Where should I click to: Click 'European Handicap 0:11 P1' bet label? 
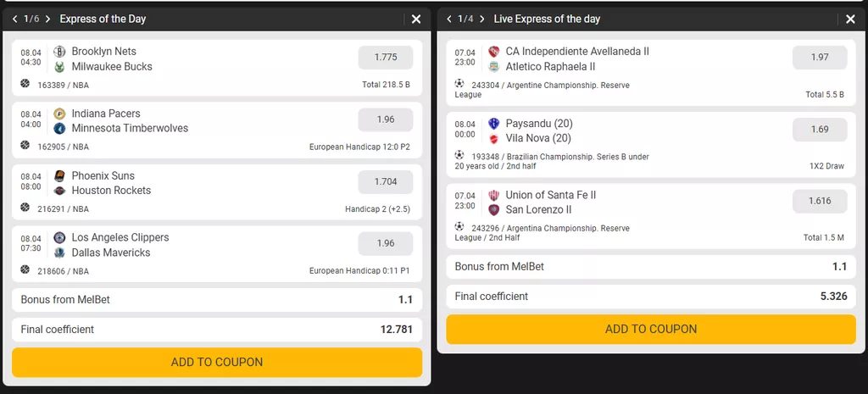click(x=359, y=271)
